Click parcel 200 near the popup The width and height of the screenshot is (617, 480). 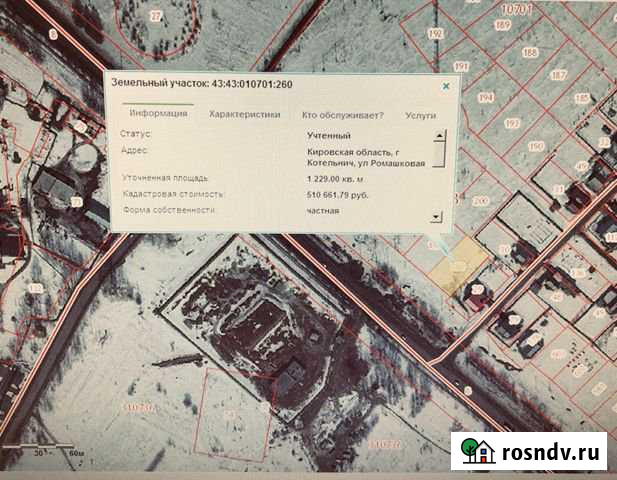[478, 202]
